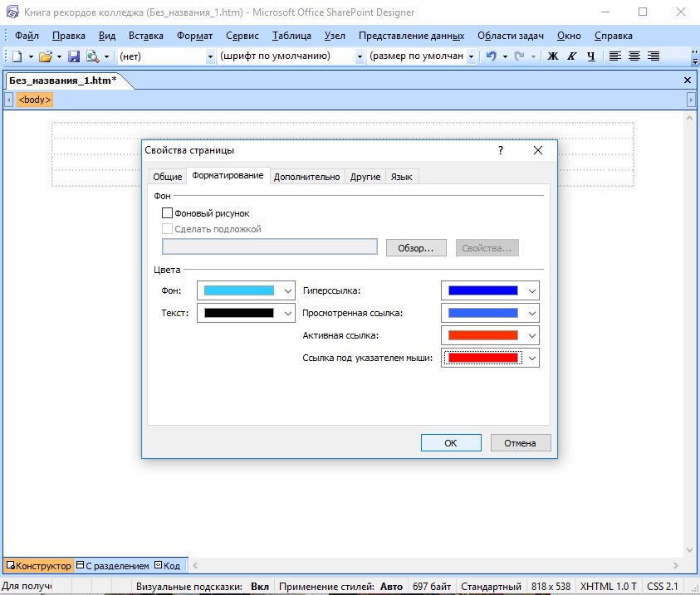Click the Обзор... button
This screenshot has height=595, width=700.
tap(416, 248)
